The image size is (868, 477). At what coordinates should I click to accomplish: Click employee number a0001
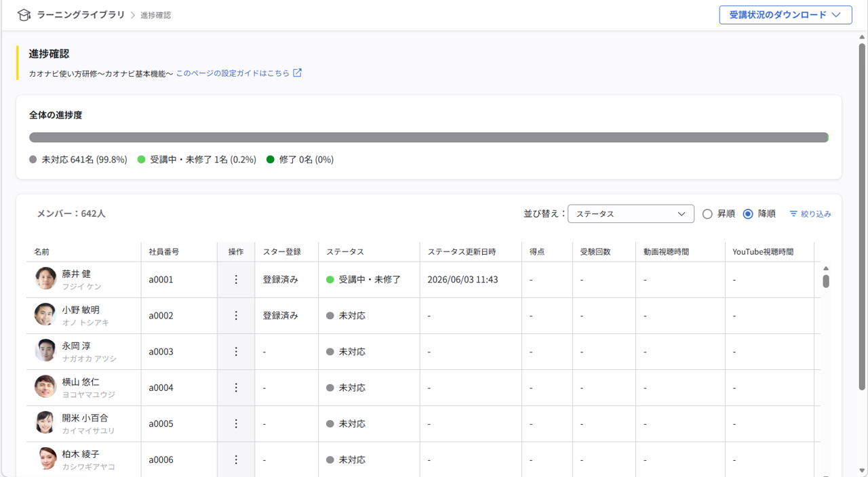(x=161, y=280)
